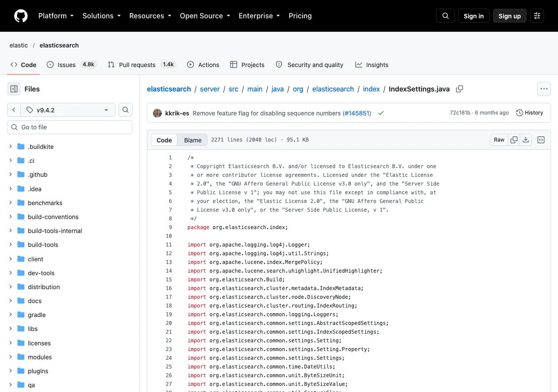Click the Go to file field
Viewport: 558px width, 392px height.
coord(70,127)
